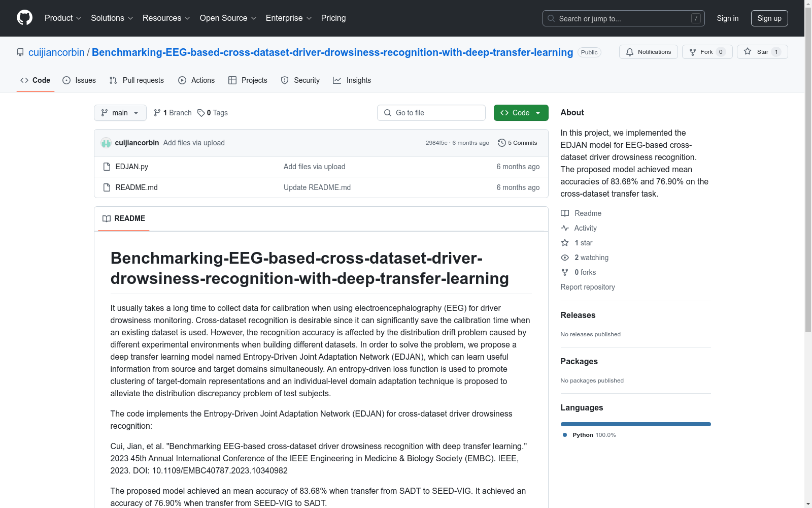Select the README tab heading
812x508 pixels.
(x=124, y=218)
